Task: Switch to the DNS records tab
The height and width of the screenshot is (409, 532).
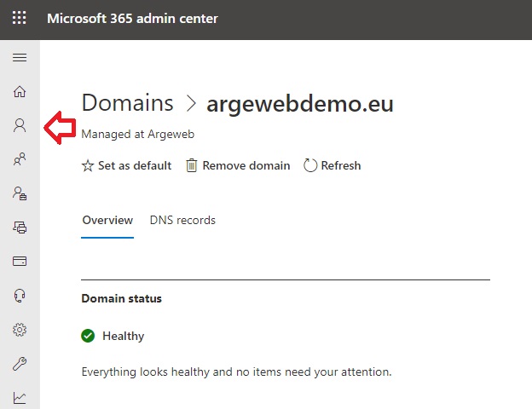Action: (x=182, y=220)
